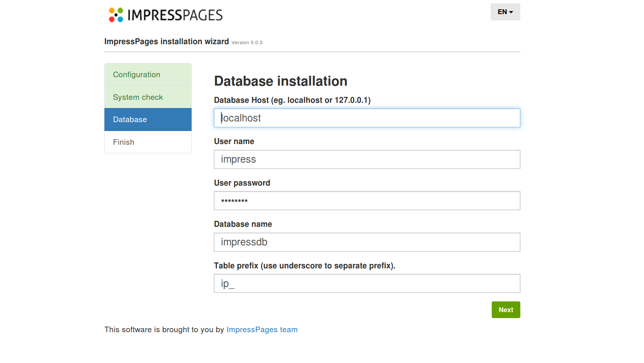Click the User password label
Screen dimensions: 644x363
[x=242, y=183]
